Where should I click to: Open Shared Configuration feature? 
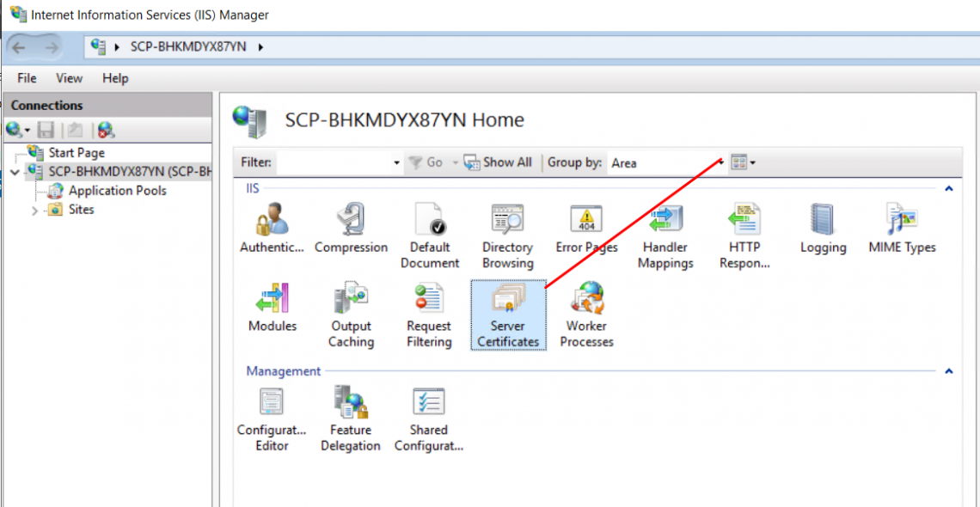click(x=429, y=419)
